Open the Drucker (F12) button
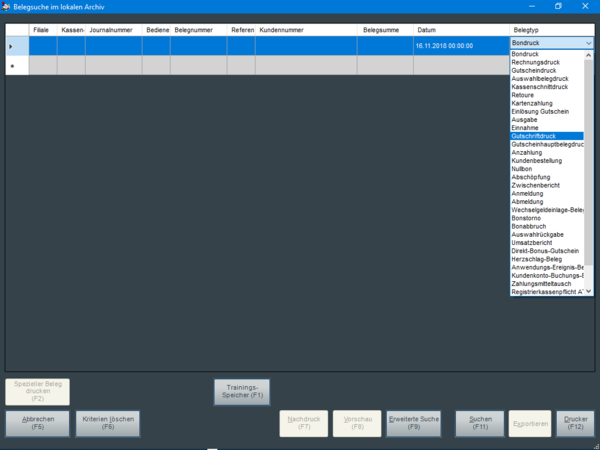Screen dimensions: 600x450 coord(575,423)
